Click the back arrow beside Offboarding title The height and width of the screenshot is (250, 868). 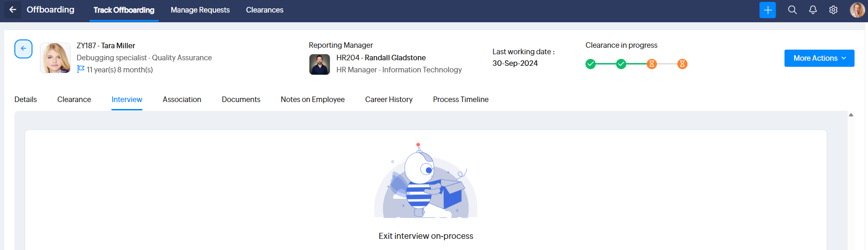click(13, 10)
